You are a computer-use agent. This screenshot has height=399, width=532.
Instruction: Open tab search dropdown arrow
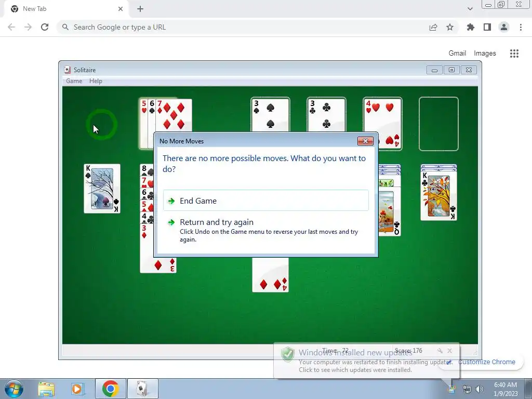pos(470,9)
